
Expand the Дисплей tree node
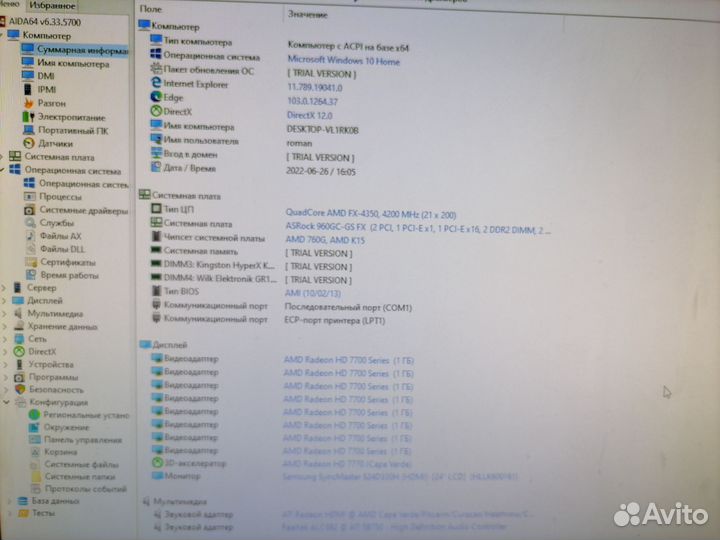pos(6,300)
